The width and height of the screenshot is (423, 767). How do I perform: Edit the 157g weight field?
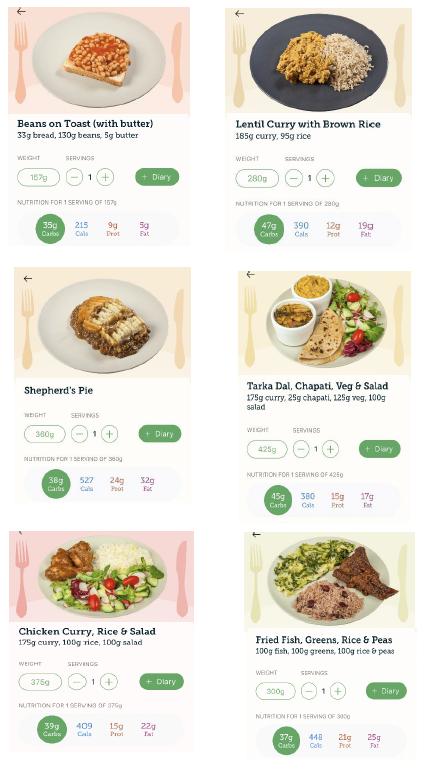point(39,177)
